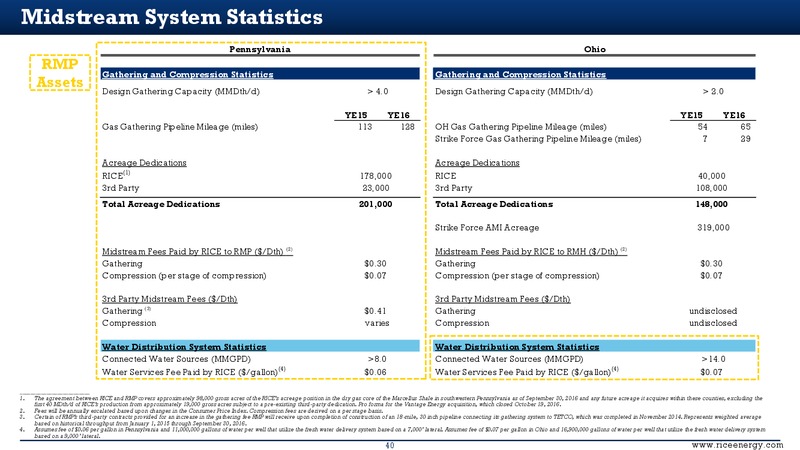Select Ohio Compression 'undisclosed' value
The height and width of the screenshot is (450, 800).
point(713,323)
